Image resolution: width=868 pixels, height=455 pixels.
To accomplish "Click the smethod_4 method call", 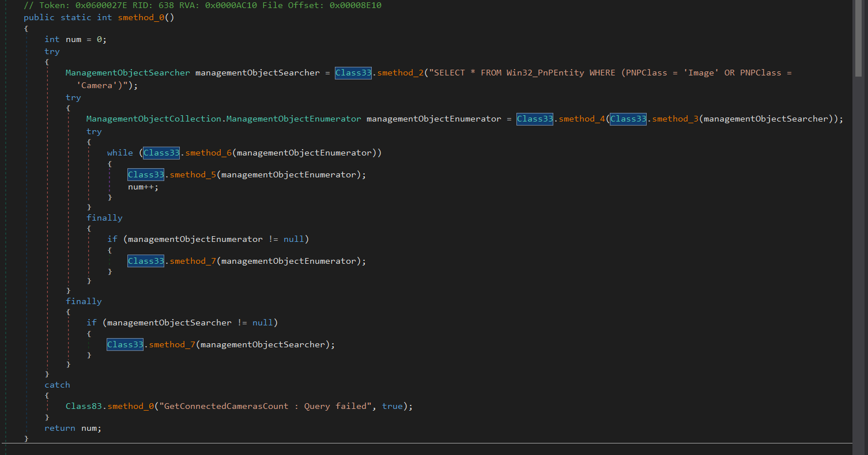I will pos(582,119).
